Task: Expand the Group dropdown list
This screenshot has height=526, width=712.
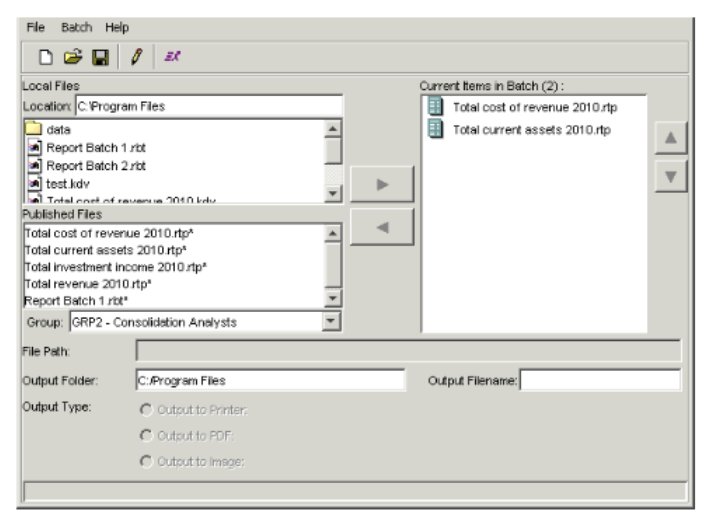Action: pos(333,322)
